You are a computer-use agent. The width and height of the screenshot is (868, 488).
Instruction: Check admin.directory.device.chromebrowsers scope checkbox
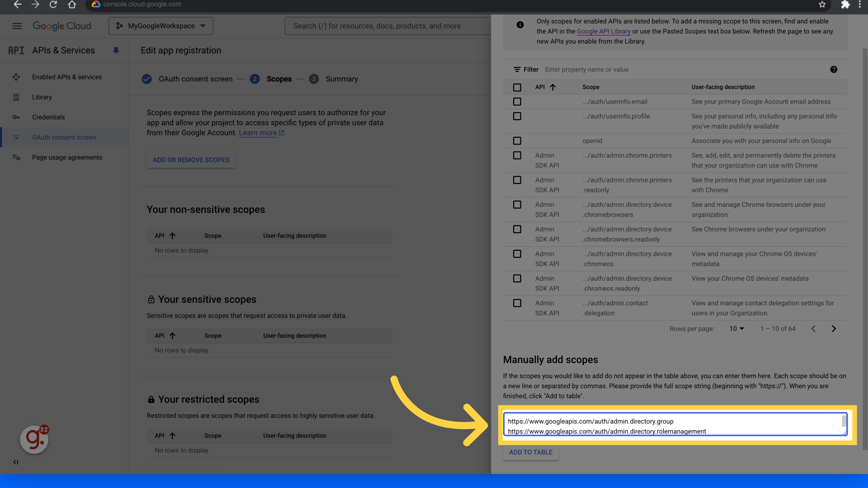coord(517,205)
